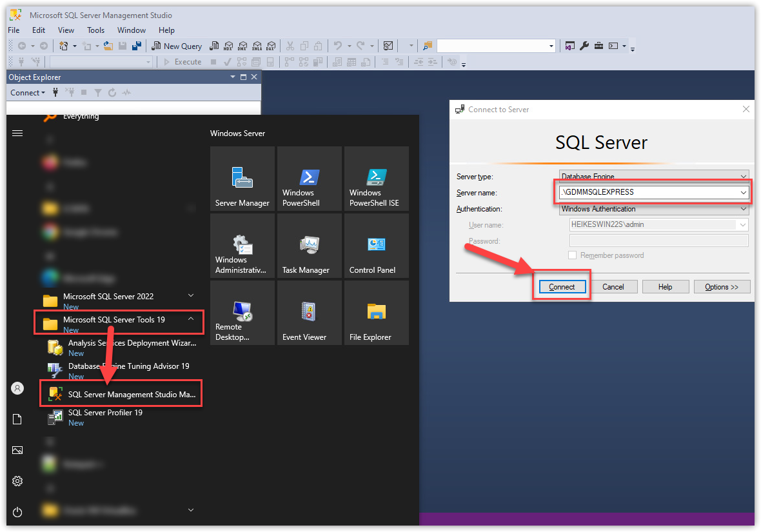This screenshot has width=761, height=532.
Task: Click the Connect Object Explorer plug icon
Action: 55,93
